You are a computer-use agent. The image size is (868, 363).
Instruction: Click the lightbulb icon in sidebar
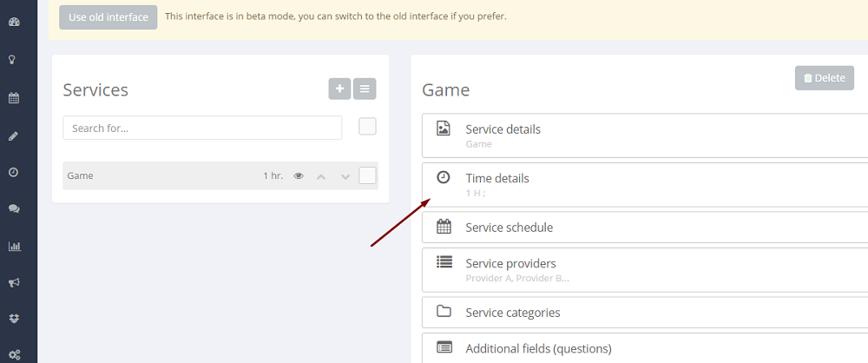tap(14, 60)
